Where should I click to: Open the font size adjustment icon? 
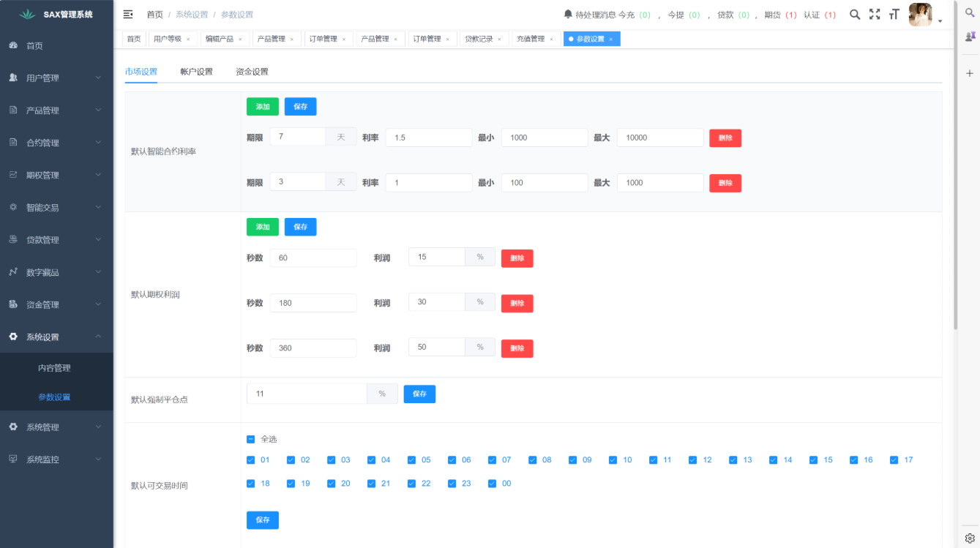(x=894, y=14)
